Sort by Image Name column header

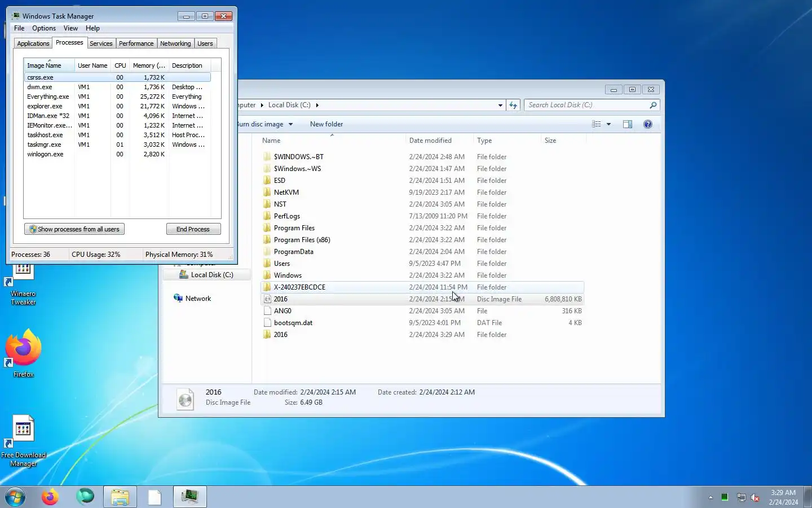tap(49, 65)
